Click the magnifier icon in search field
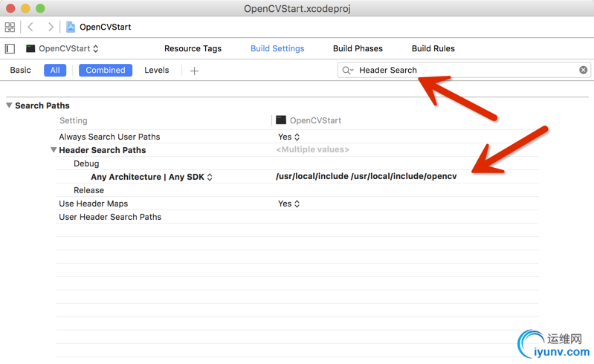594x364 pixels. 347,70
